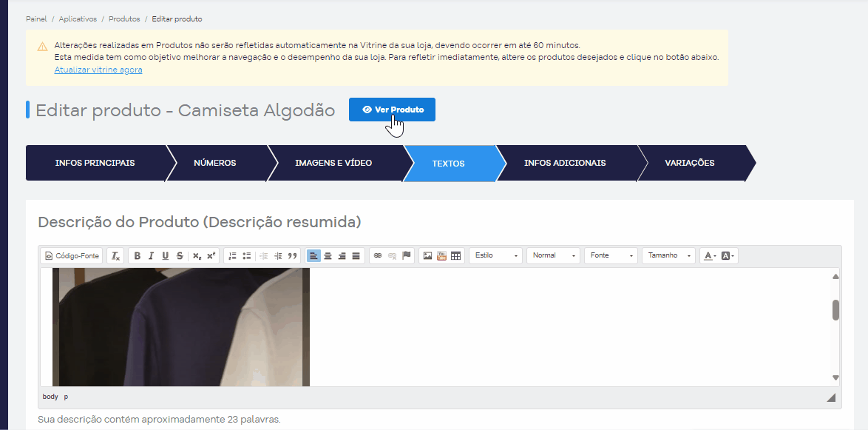Center align the text
The image size is (868, 430).
(328, 256)
